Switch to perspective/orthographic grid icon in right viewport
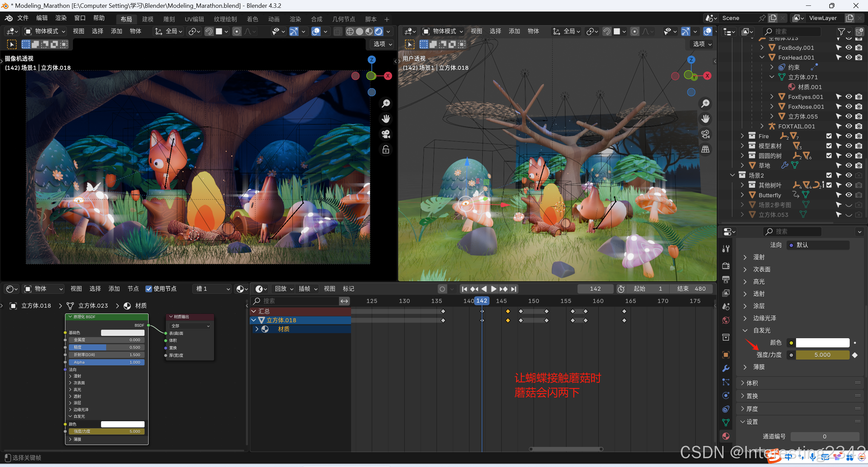Screen dimensions: 868x467 [706, 149]
